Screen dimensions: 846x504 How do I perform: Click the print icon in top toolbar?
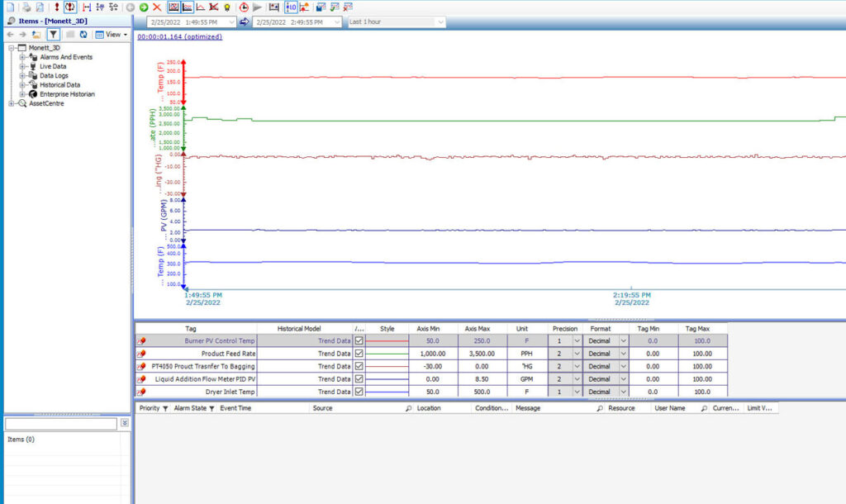tap(26, 7)
